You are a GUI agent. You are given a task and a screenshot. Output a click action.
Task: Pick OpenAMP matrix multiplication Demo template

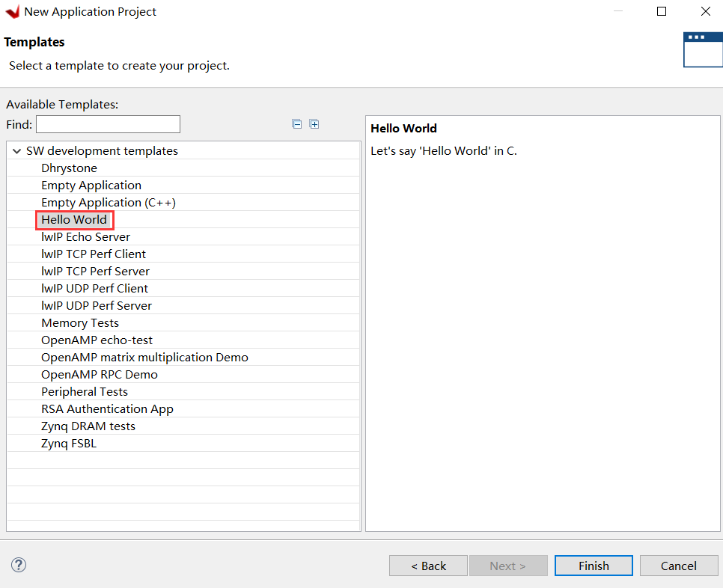(x=144, y=358)
